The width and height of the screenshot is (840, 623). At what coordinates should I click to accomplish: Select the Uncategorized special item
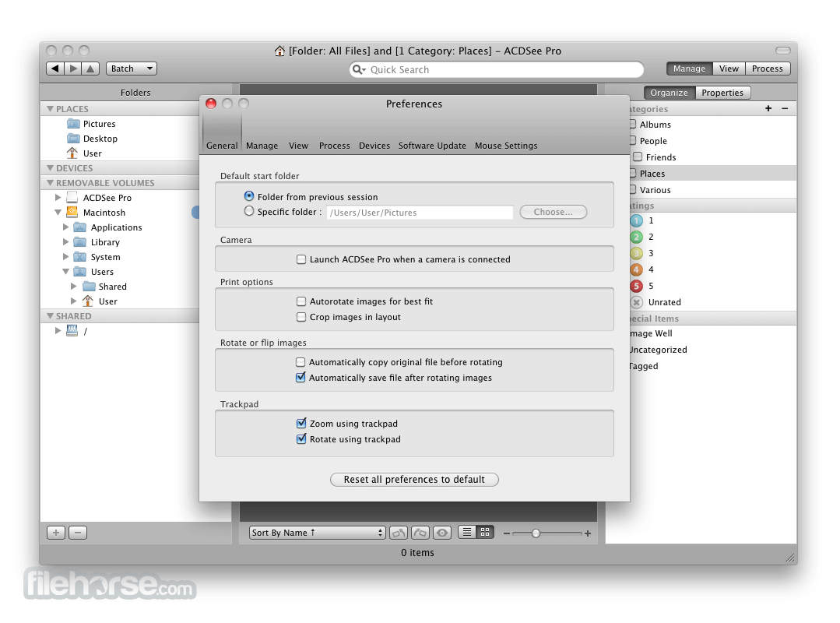pos(658,350)
